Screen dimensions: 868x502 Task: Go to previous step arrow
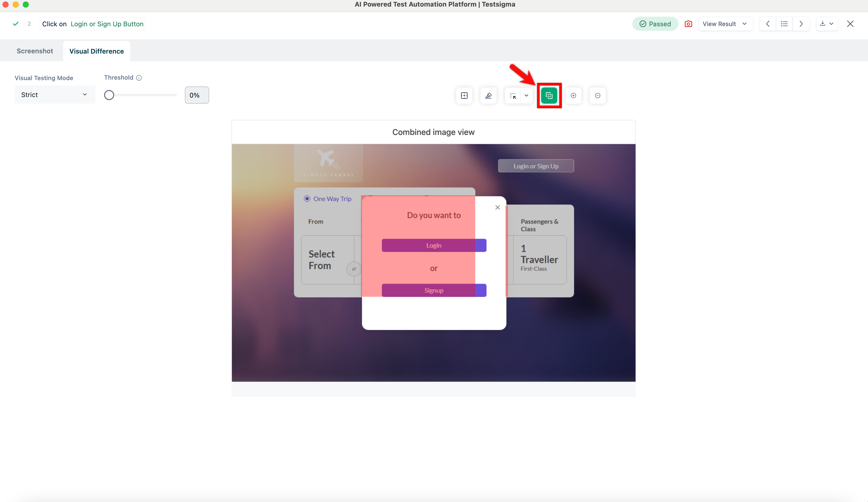point(768,24)
